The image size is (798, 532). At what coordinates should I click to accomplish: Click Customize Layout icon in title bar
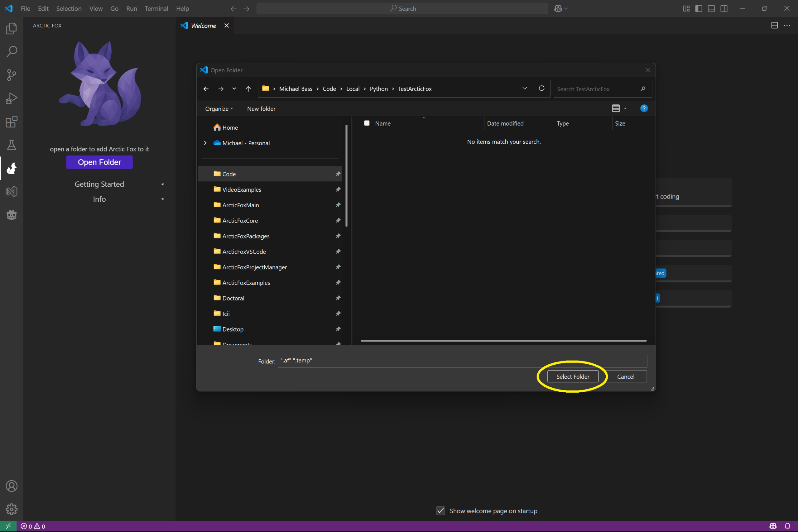pyautogui.click(x=686, y=8)
